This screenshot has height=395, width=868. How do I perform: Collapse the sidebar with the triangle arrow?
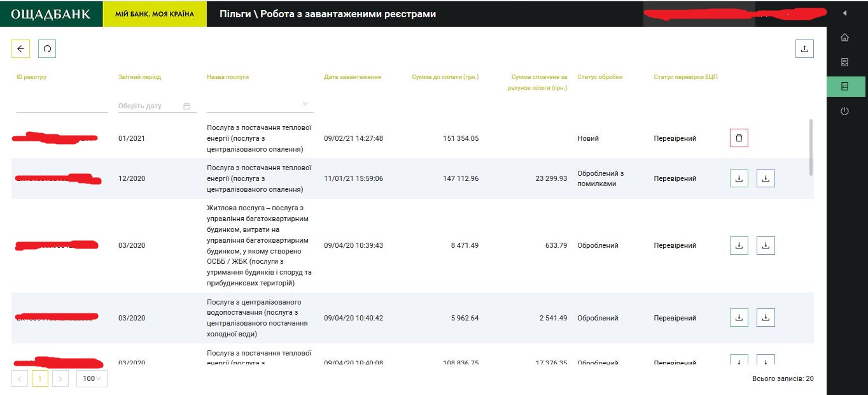(x=844, y=13)
